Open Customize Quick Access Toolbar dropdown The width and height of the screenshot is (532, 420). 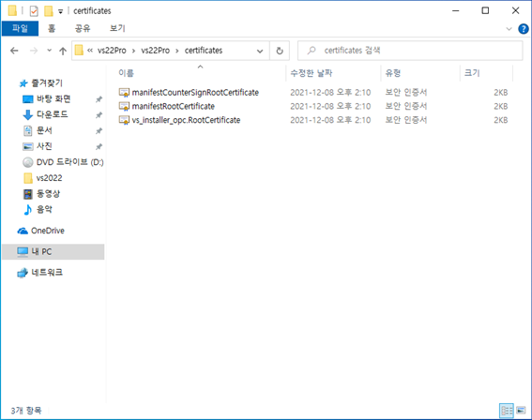[60, 11]
